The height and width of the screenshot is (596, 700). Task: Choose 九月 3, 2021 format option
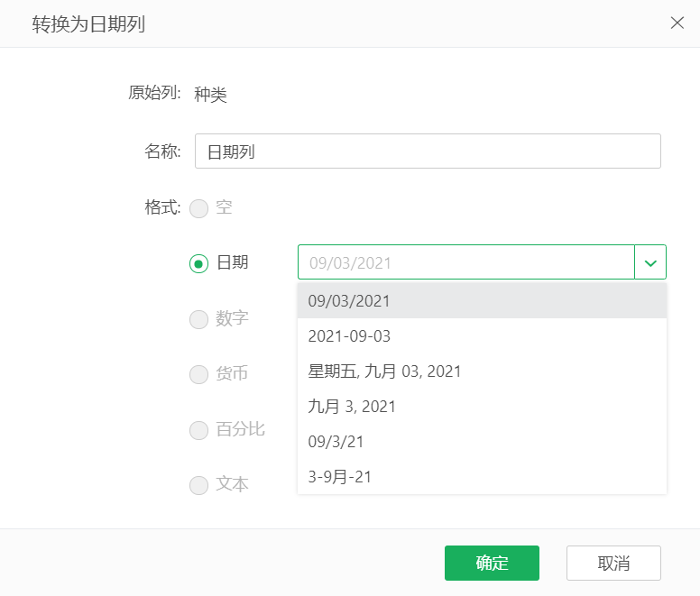pos(482,407)
